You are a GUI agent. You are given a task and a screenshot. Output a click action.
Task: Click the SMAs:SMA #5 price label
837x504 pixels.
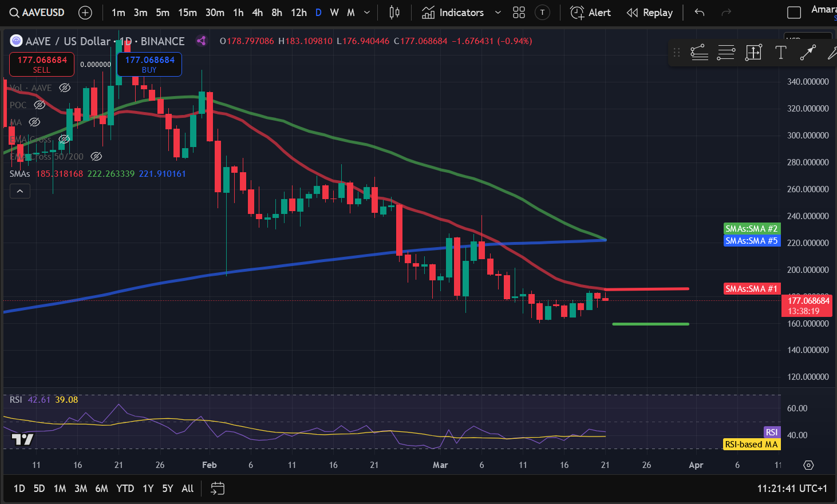pos(752,241)
